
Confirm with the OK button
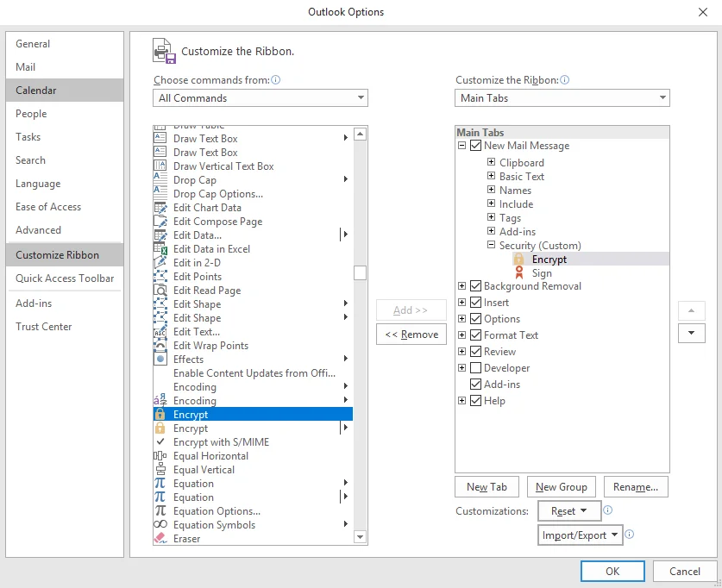tap(612, 571)
